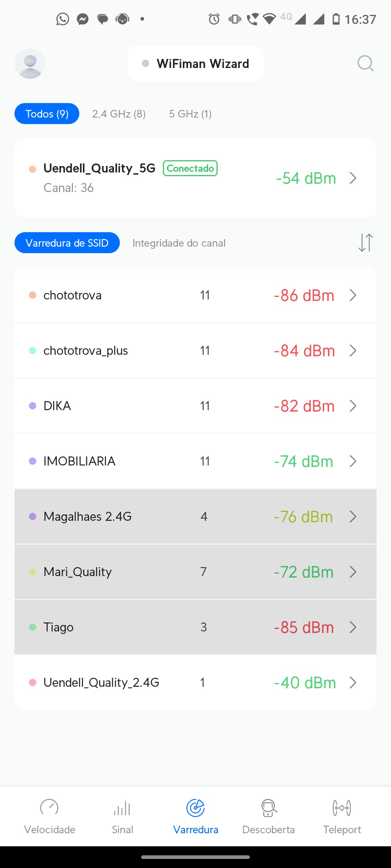Viewport: 391px width, 868px height.
Task: Open the Mari_Quality network entry
Action: coord(195,572)
